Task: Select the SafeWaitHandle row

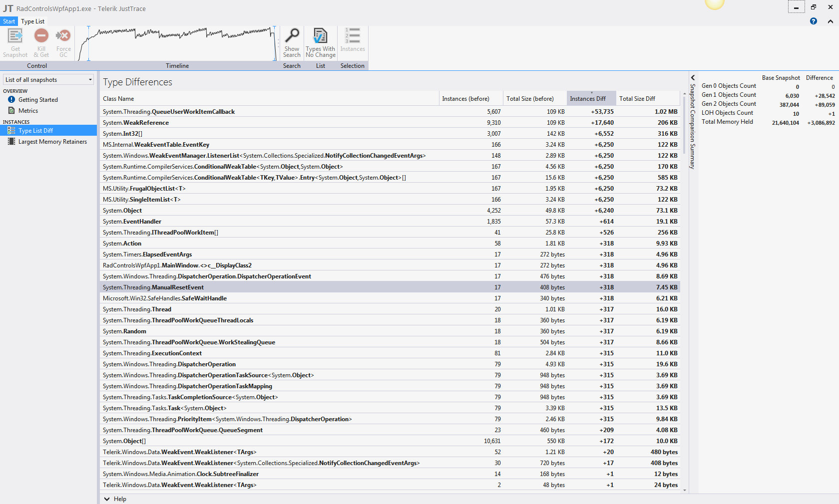Action: coord(390,298)
